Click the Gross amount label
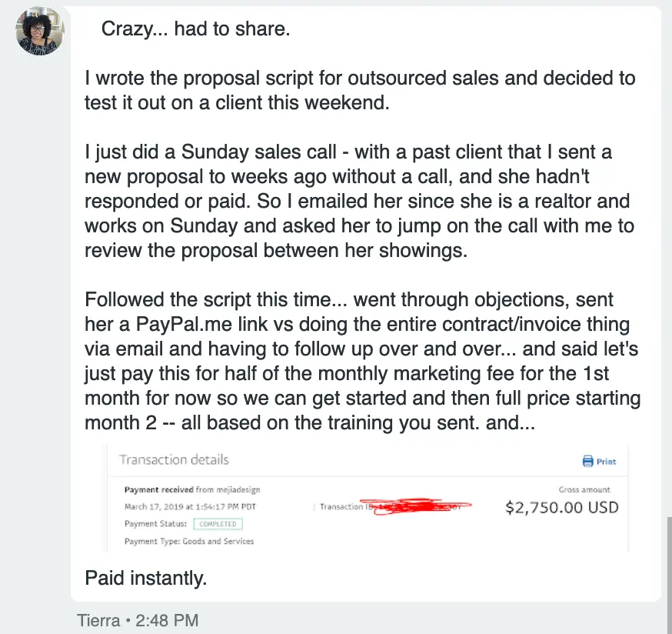The image size is (672, 634). pyautogui.click(x=584, y=489)
